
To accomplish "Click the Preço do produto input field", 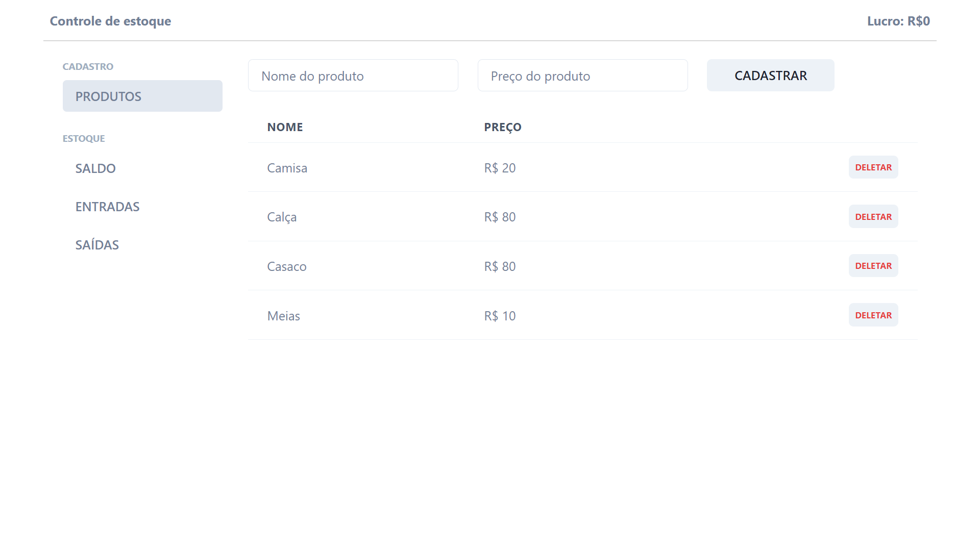I will click(582, 75).
